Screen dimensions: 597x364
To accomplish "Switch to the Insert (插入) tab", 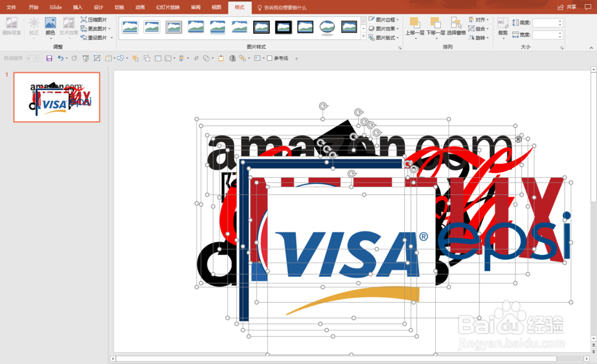I will point(78,7).
